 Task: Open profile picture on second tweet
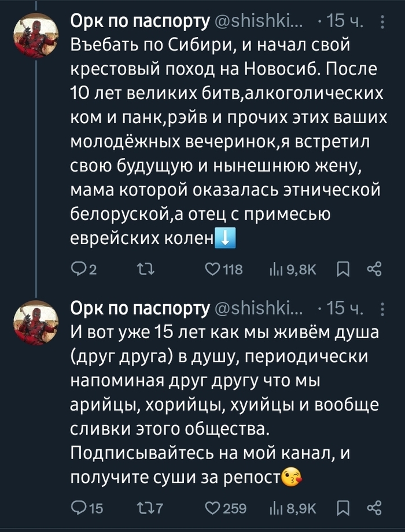36,322
